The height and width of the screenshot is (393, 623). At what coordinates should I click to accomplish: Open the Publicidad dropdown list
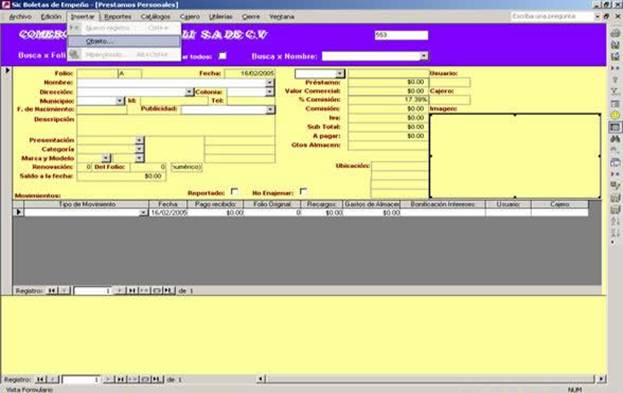[x=270, y=109]
